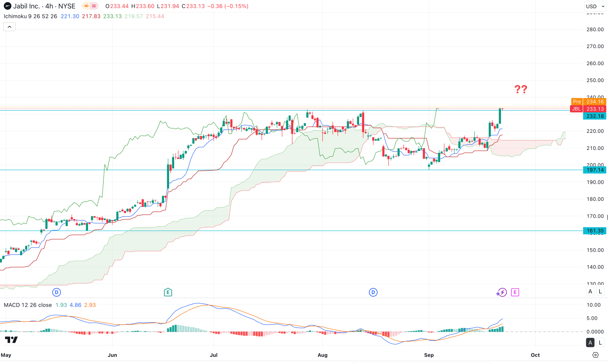Collapse the indicator legend with chevron
This screenshot has width=608, height=364.
click(x=9, y=27)
